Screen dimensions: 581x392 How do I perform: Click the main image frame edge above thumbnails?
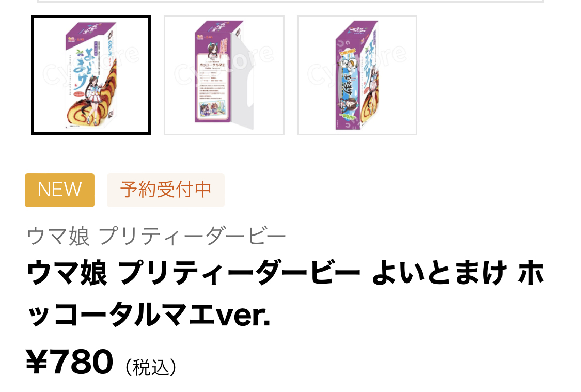click(290, 1)
